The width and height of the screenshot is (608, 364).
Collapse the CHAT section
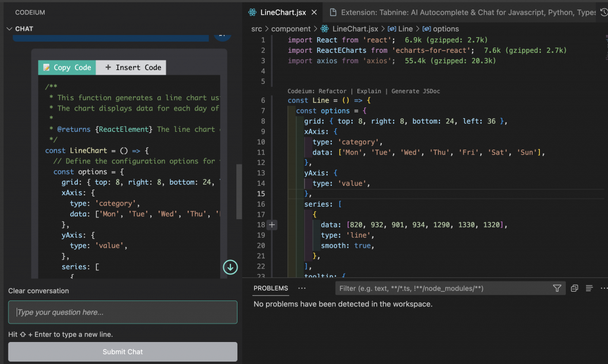point(9,29)
